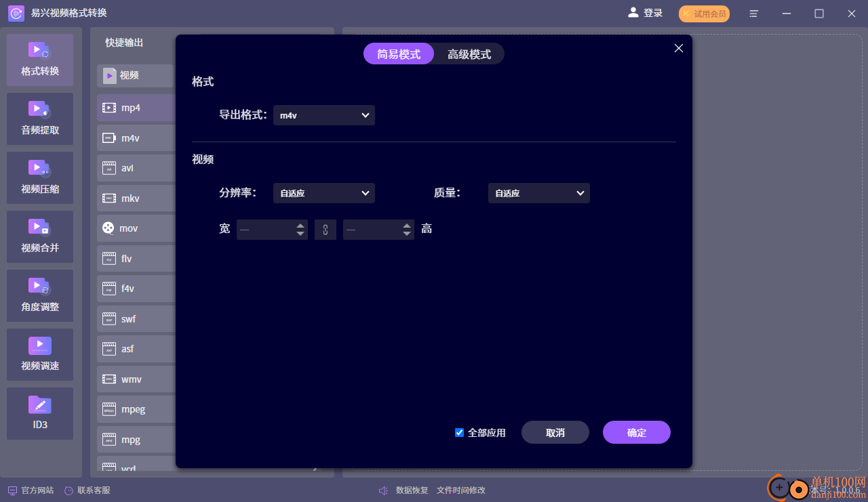The width and height of the screenshot is (868, 502).
Task: Click the 数据恢复 link in status bar
Action: tap(412, 490)
